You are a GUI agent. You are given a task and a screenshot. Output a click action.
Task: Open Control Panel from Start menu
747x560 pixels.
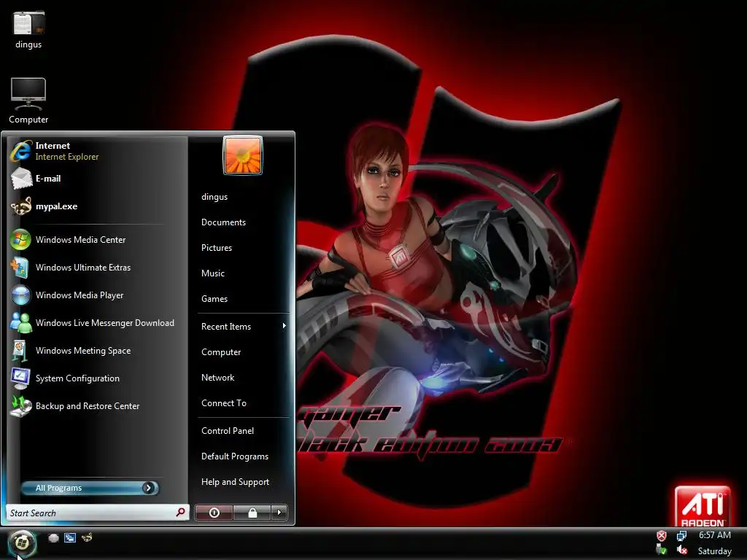[x=228, y=430]
